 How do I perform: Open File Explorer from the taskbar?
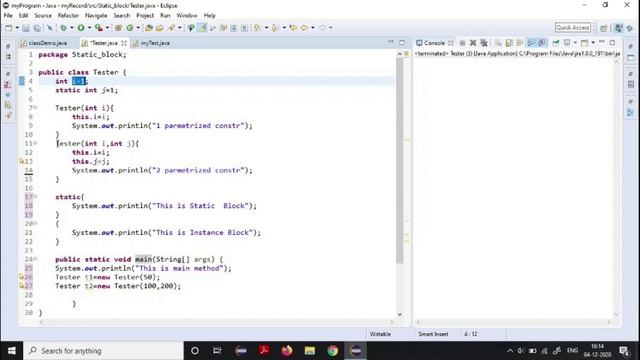pos(310,351)
